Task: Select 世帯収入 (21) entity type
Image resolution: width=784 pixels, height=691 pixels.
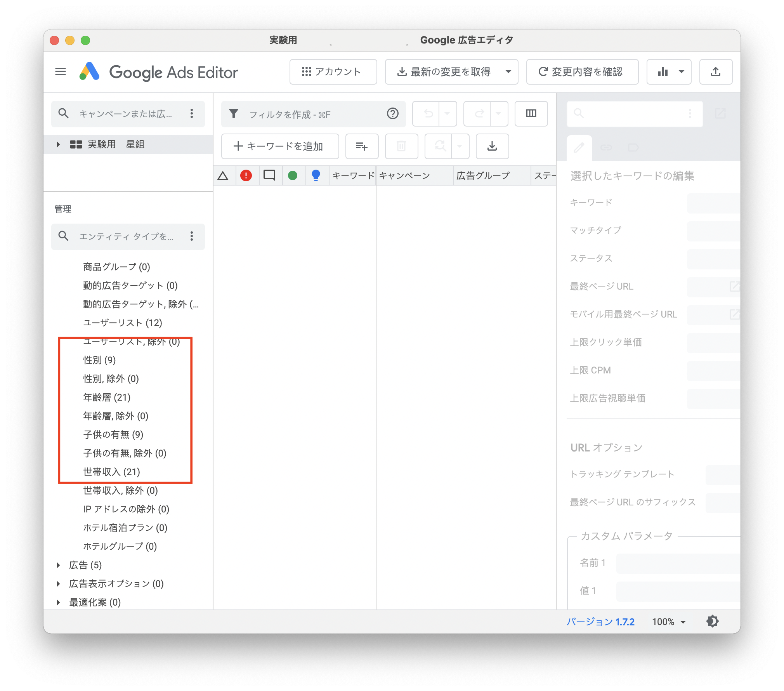Action: 110,472
